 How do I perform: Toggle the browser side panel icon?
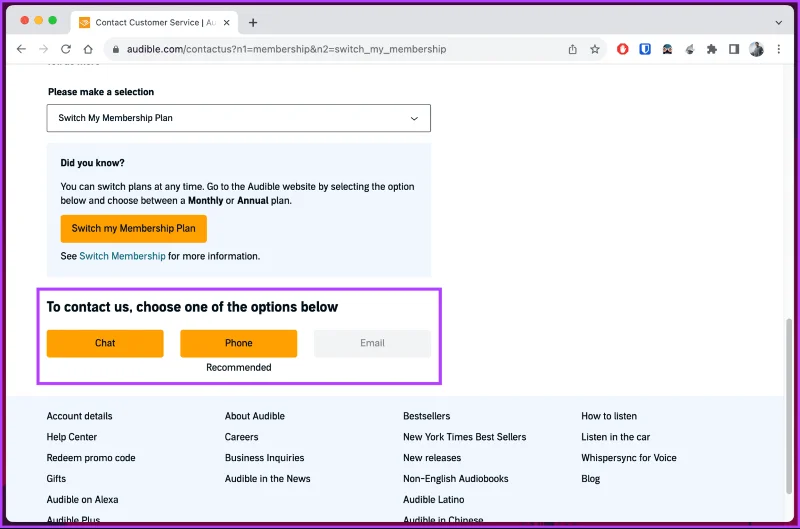coord(734,49)
